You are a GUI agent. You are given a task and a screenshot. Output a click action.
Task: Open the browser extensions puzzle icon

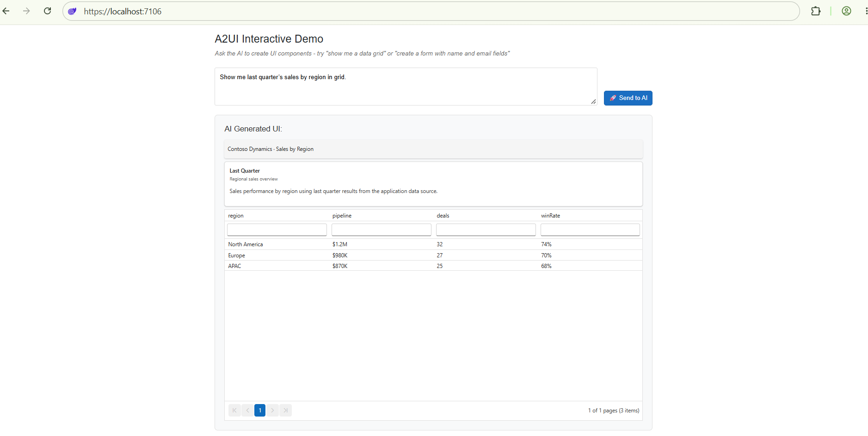pyautogui.click(x=816, y=11)
